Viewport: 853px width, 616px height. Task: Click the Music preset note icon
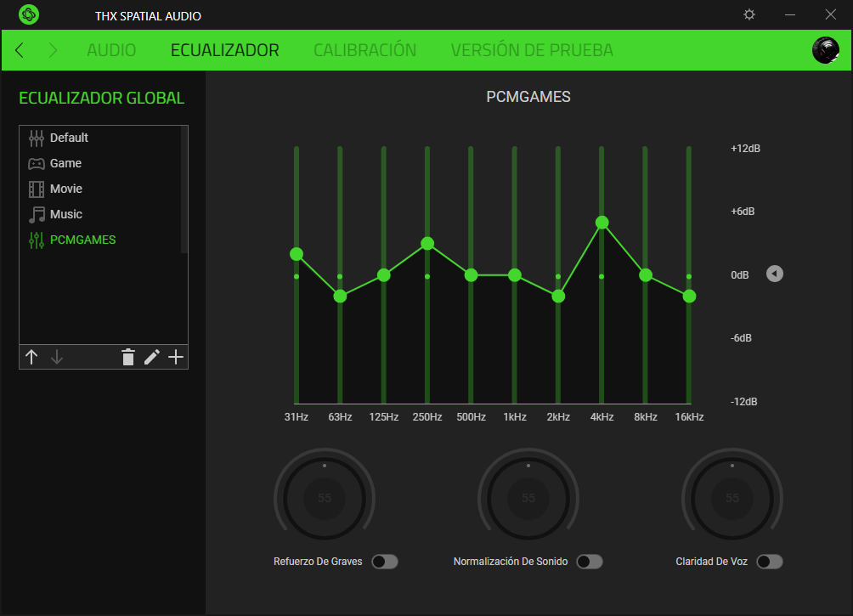coord(37,215)
